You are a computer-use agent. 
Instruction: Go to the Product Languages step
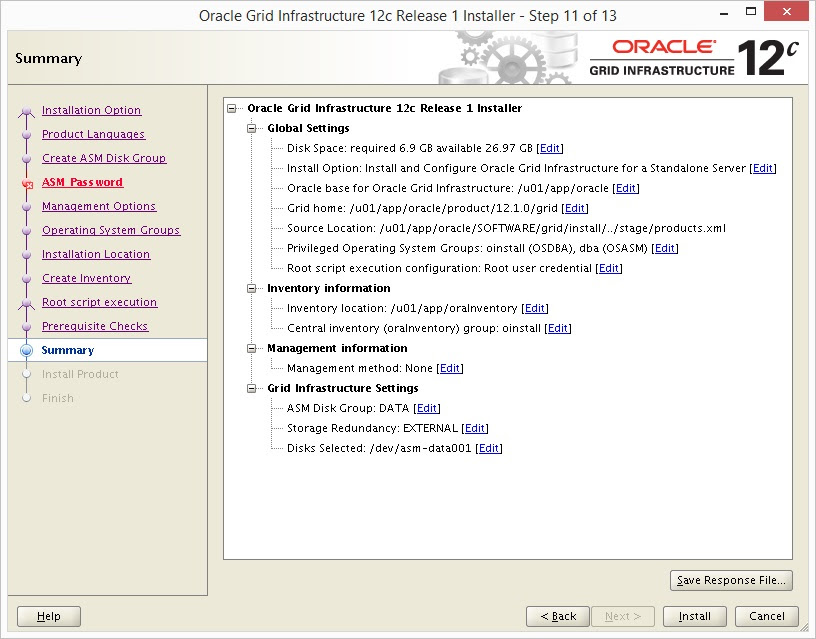pos(94,134)
